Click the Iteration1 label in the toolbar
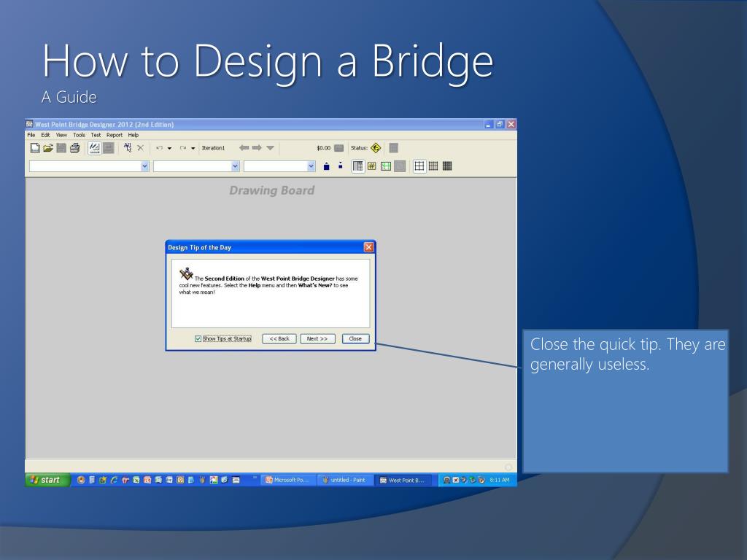The width and height of the screenshot is (747, 560). (x=213, y=148)
